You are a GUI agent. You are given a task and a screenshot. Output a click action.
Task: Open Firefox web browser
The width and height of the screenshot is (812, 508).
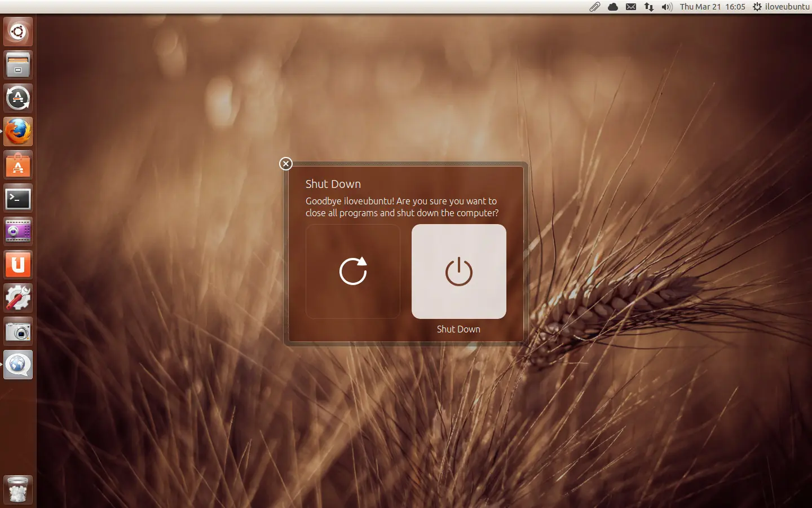(x=18, y=132)
